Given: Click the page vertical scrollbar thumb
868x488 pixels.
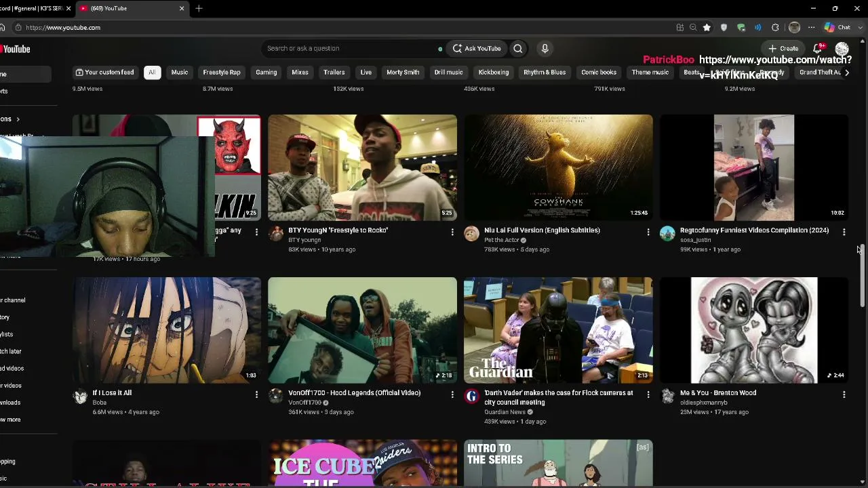Looking at the screenshot, I should (863, 275).
